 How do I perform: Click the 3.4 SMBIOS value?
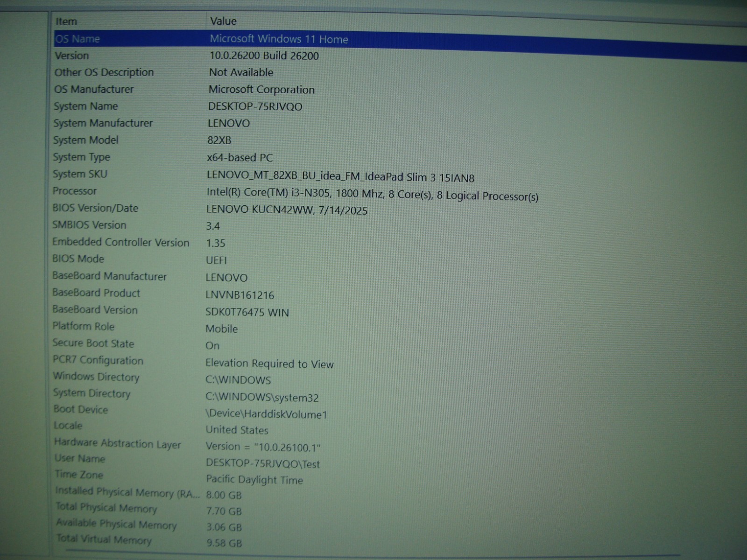pos(213,226)
